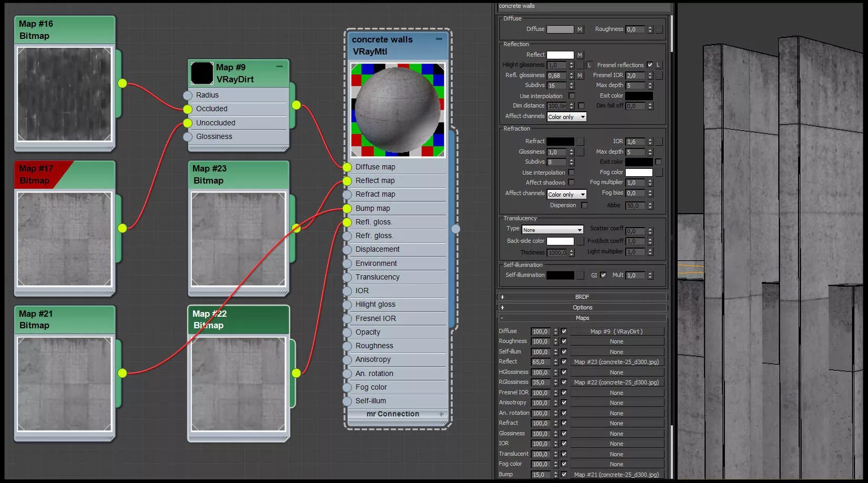Viewport: 868px width, 483px height.
Task: Enable the Dim distance checkbox
Action: 581,106
